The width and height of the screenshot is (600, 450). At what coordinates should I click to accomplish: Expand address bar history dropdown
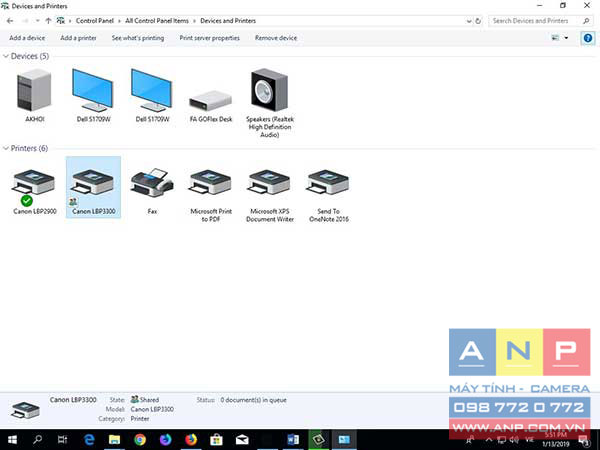(x=469, y=21)
